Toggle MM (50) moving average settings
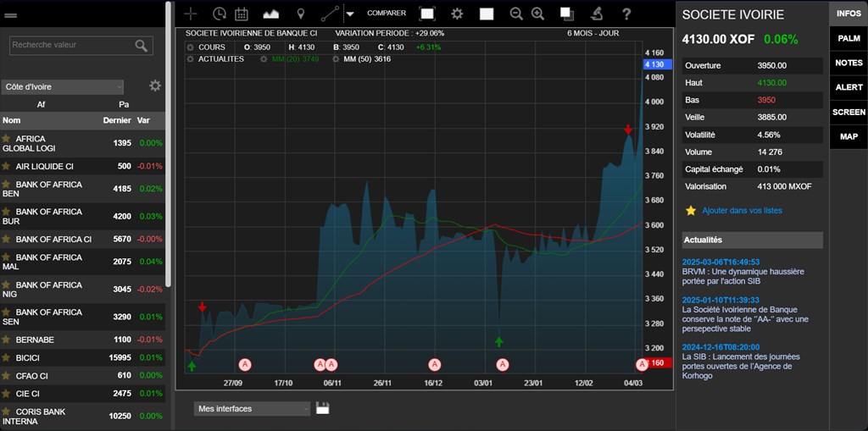This screenshot has height=431, width=868. [x=337, y=59]
